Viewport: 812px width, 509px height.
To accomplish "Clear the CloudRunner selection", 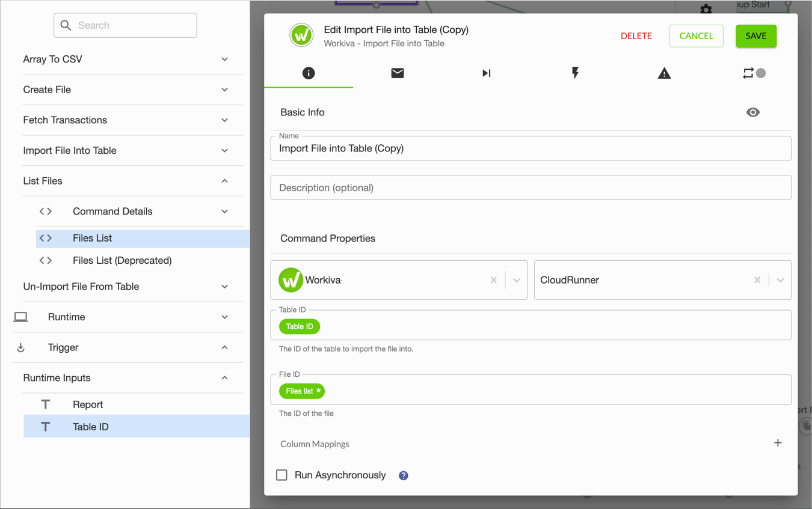I will click(x=757, y=280).
